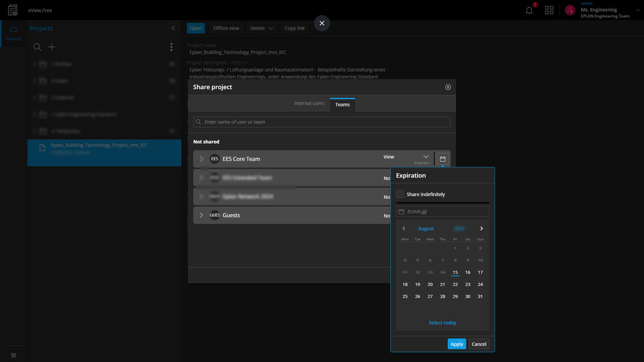Click the Ms. Engineering user avatar
The width and height of the screenshot is (644, 362).
[x=570, y=10]
